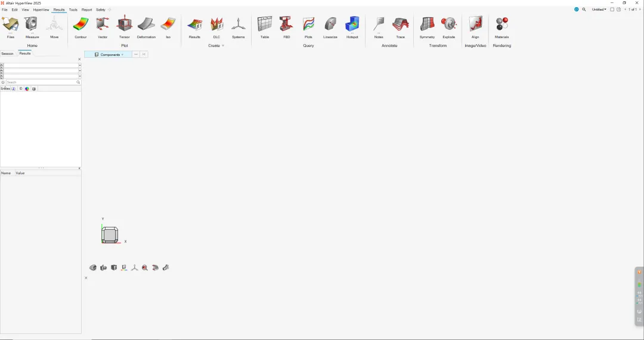
Task: Switch to the Tools ribbon tab
Action: pos(73,10)
